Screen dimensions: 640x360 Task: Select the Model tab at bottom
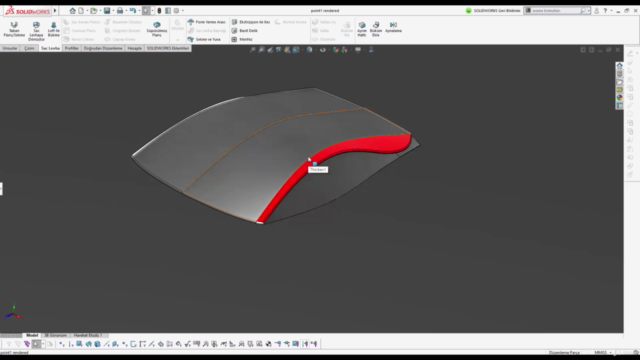(32, 335)
